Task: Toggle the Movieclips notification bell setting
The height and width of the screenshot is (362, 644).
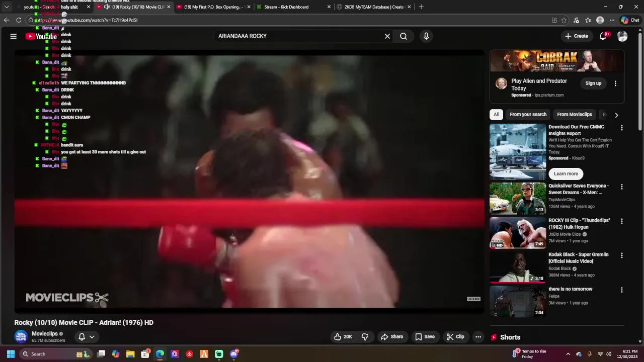Action: pos(82,337)
